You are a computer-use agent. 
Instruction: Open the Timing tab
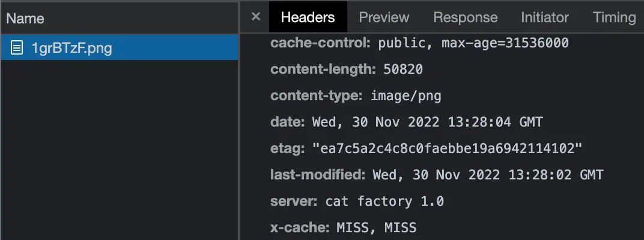614,17
